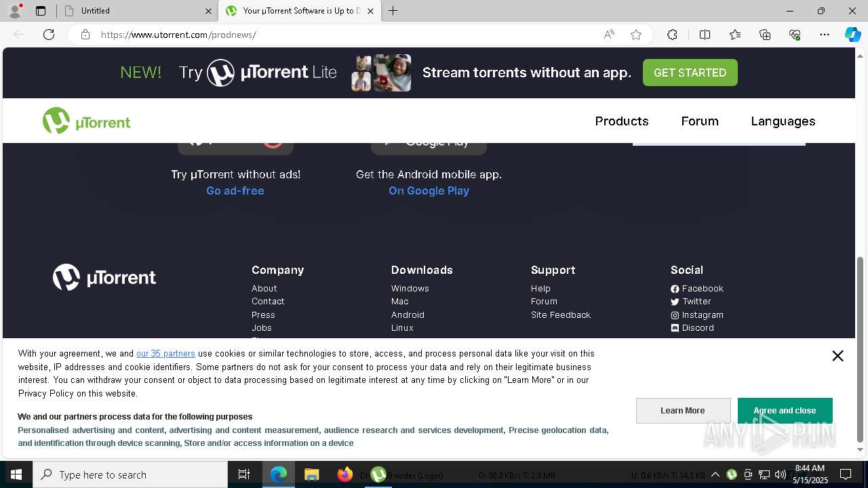Click the white µTorrent footer logo
This screenshot has width=868, height=488.
104,277
